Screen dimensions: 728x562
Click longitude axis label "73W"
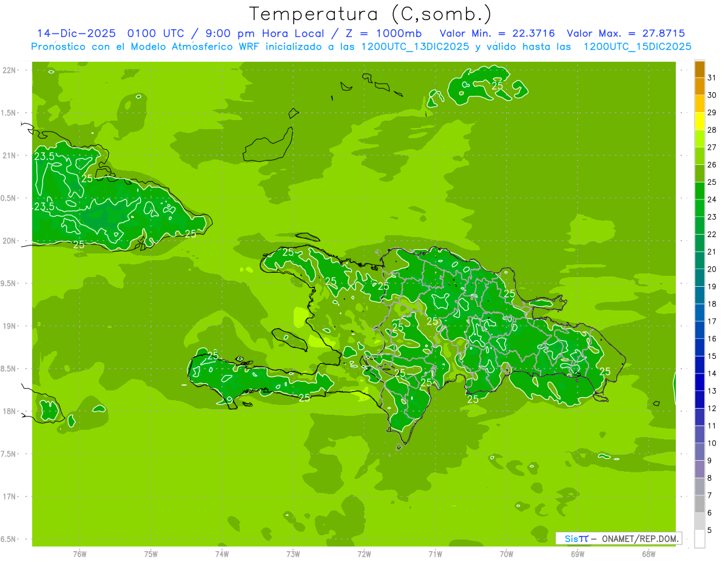(x=293, y=554)
